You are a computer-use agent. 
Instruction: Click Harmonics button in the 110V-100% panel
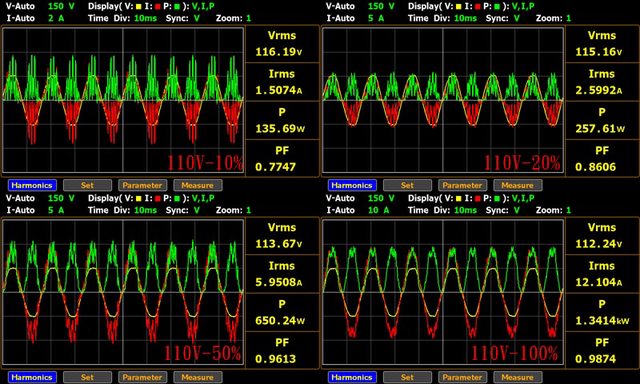(x=352, y=377)
